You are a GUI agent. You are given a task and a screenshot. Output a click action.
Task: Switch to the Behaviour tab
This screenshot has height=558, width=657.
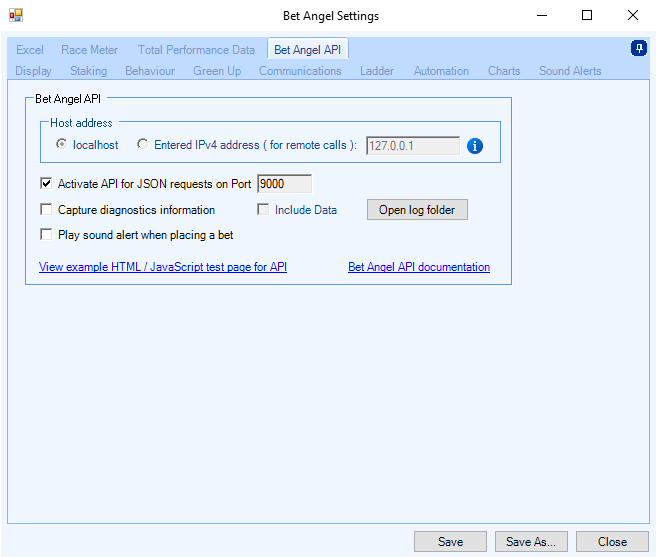(x=150, y=71)
